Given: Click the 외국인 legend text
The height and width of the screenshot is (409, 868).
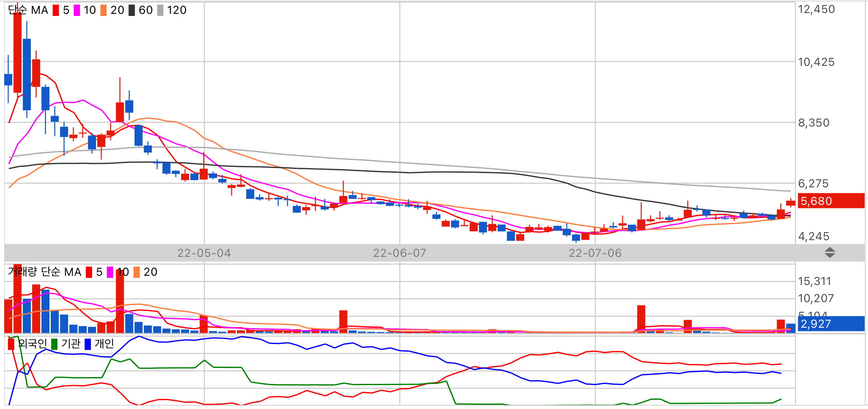Looking at the screenshot, I should (32, 344).
